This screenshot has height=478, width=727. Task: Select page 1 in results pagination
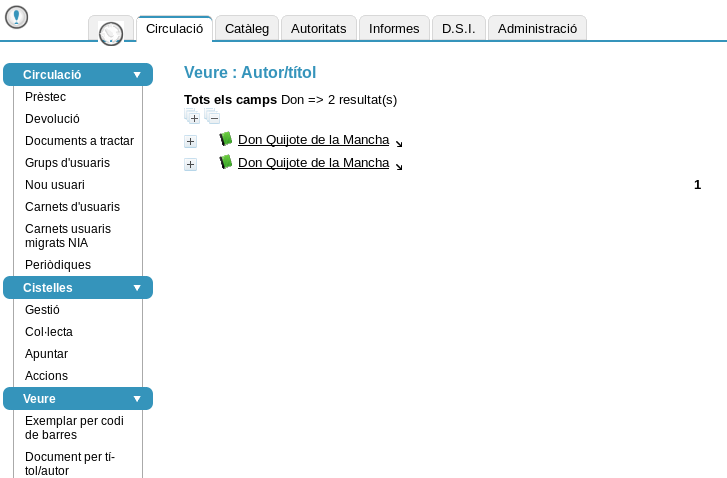(697, 184)
